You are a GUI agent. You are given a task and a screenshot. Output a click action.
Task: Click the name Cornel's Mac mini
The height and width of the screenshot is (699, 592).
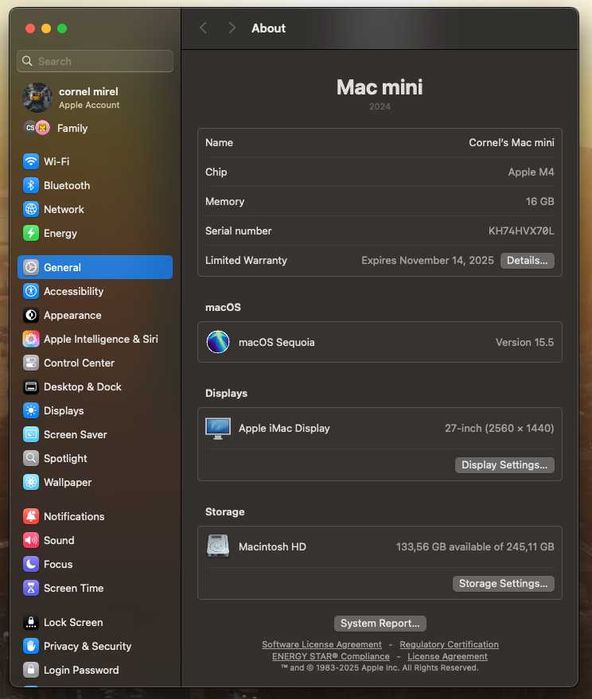(x=511, y=143)
